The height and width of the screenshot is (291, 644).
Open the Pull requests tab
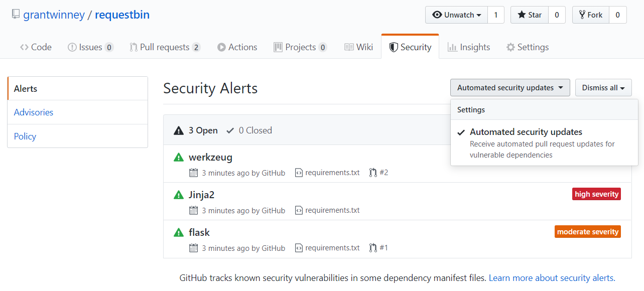(x=164, y=47)
